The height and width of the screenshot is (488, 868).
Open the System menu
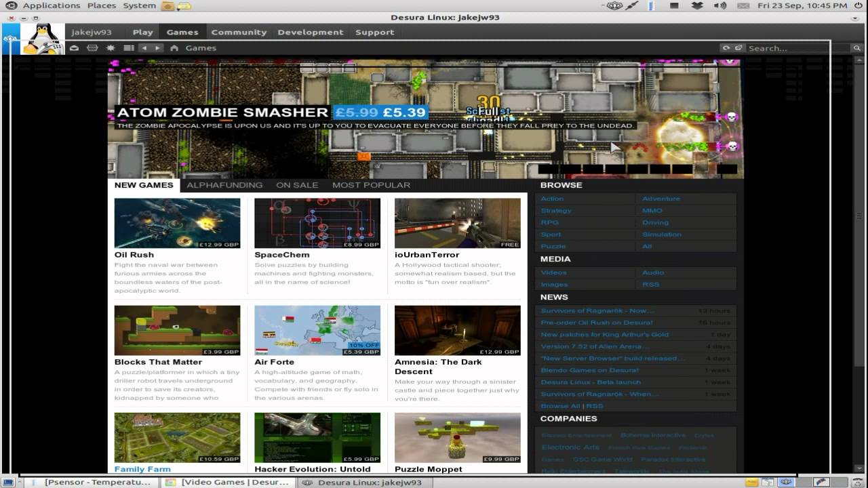pos(140,5)
